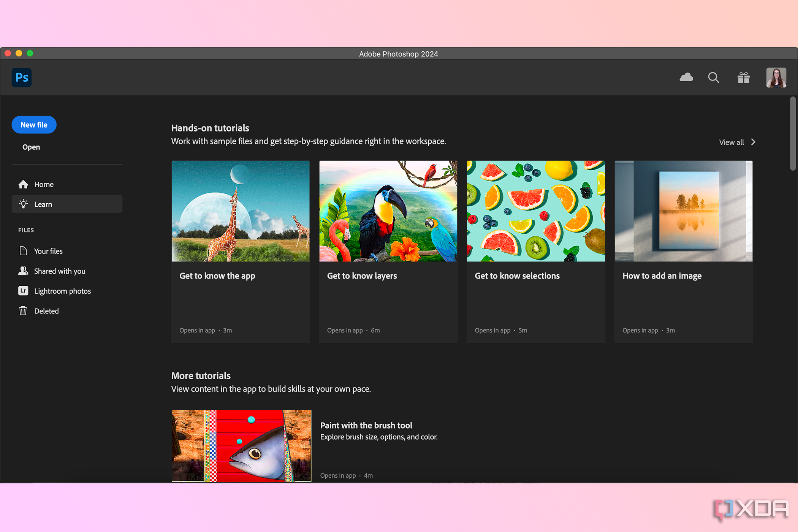Click Get to know selections title
This screenshot has height=532, width=798.
[x=517, y=276]
